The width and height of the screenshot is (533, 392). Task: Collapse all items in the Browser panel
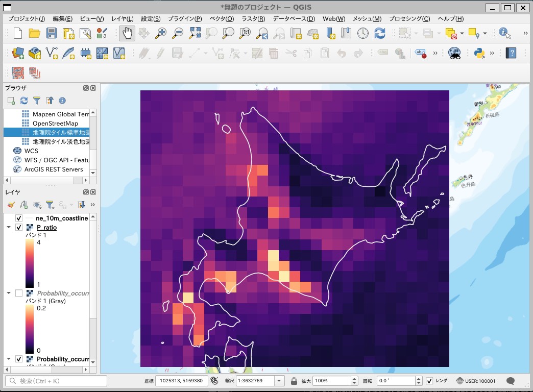pos(50,101)
